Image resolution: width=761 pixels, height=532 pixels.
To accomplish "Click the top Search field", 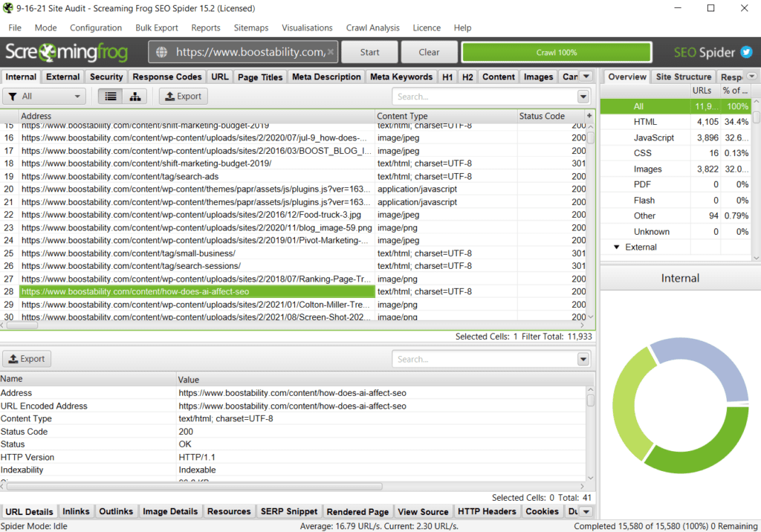I will tap(485, 97).
